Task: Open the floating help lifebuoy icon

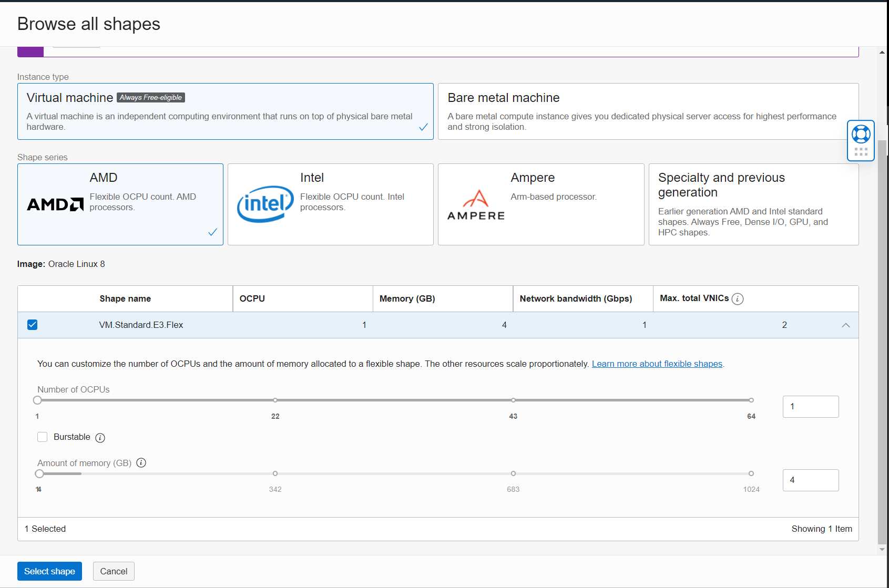Action: 861,135
